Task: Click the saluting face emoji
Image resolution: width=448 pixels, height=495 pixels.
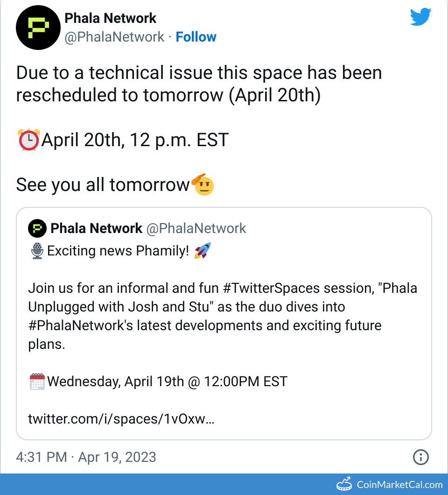Action: point(203,184)
